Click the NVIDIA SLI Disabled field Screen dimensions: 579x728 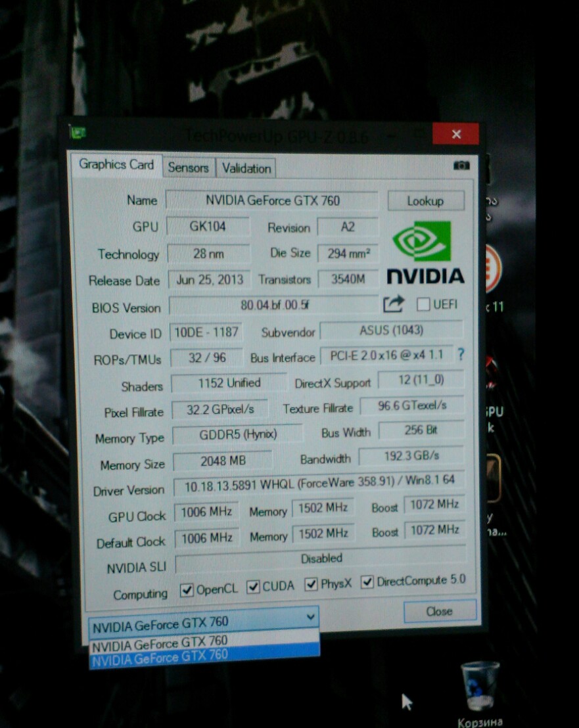tap(320, 559)
